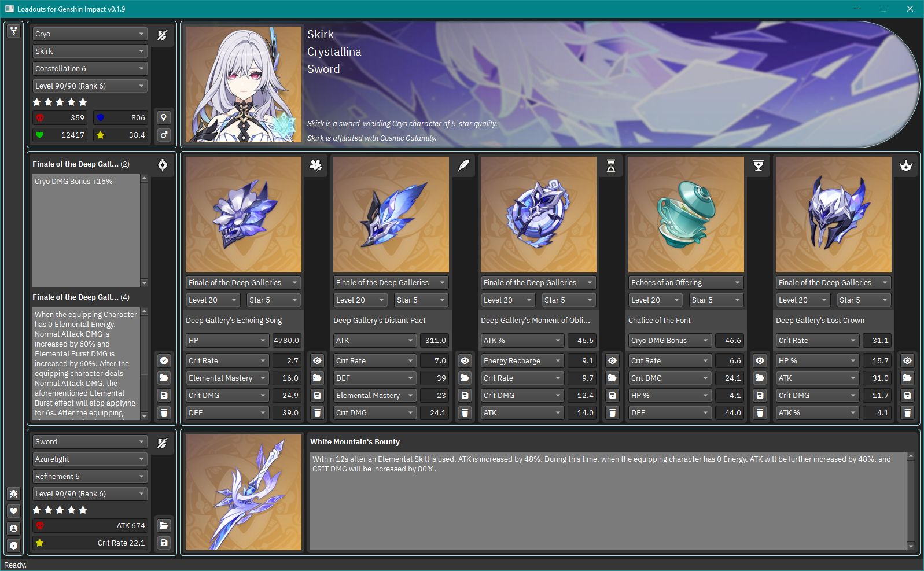Click the scroll-down arrow of the 4-piece bonus text
924x571 pixels.
pyautogui.click(x=144, y=416)
